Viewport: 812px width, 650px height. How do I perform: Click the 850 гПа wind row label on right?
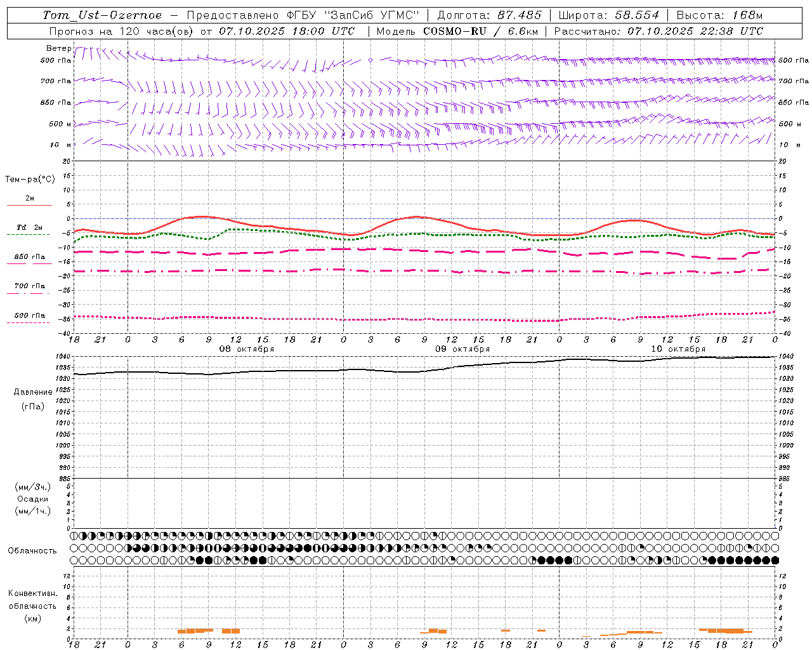click(794, 102)
